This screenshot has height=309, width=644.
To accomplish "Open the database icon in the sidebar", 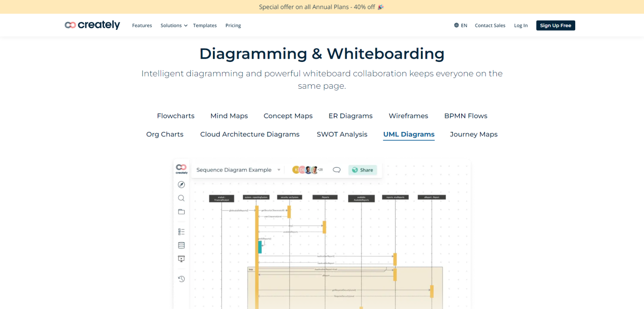I will tap(181, 245).
